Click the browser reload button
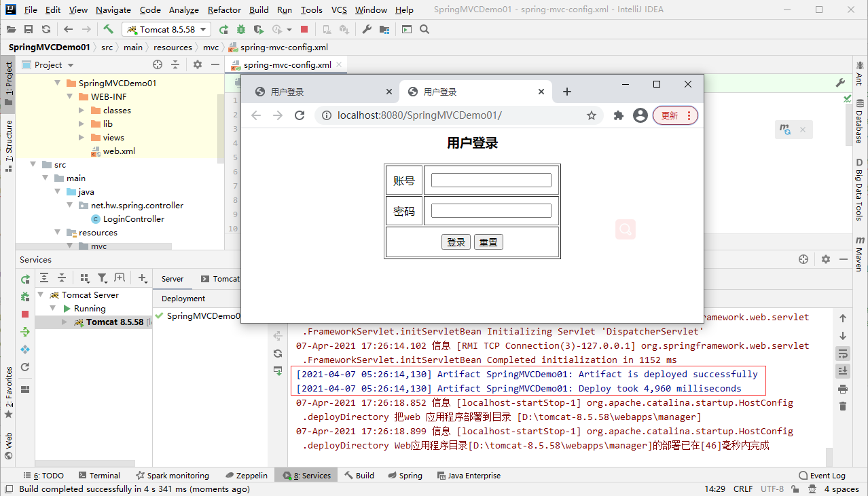Screen dimensions: 868x496 pos(300,115)
